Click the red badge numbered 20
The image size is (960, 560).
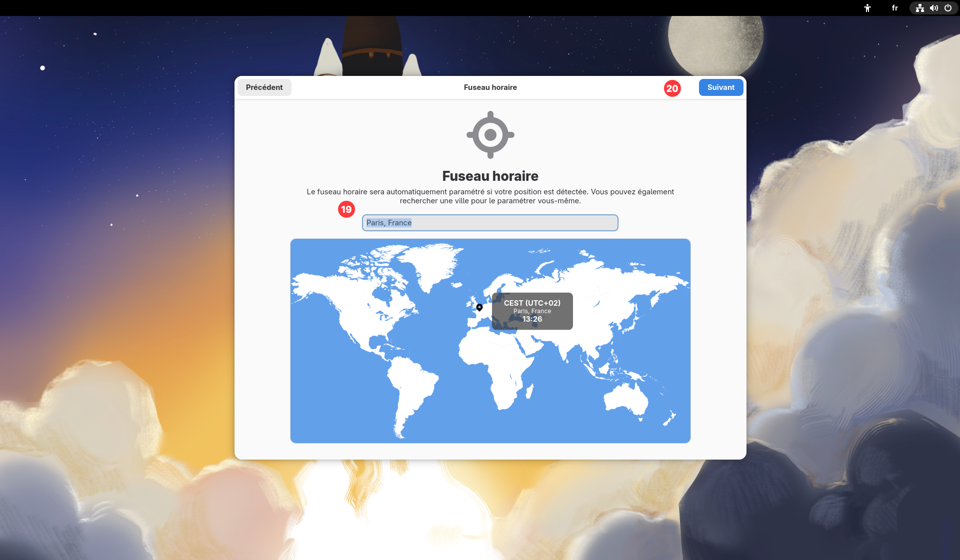tap(672, 88)
